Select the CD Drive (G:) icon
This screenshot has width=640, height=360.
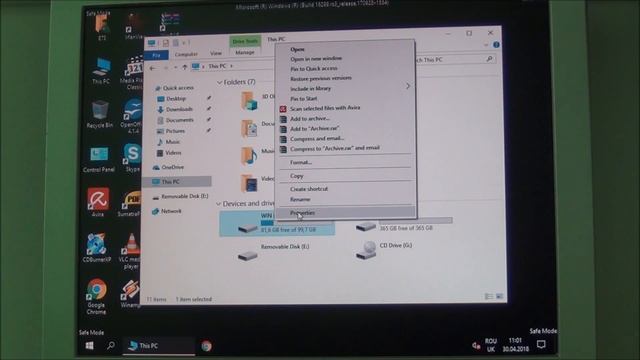[x=366, y=250]
